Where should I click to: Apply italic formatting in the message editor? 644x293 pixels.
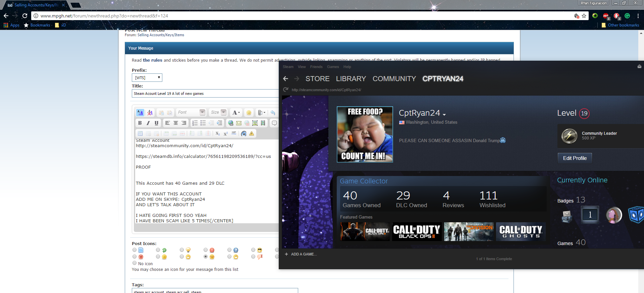coord(148,123)
